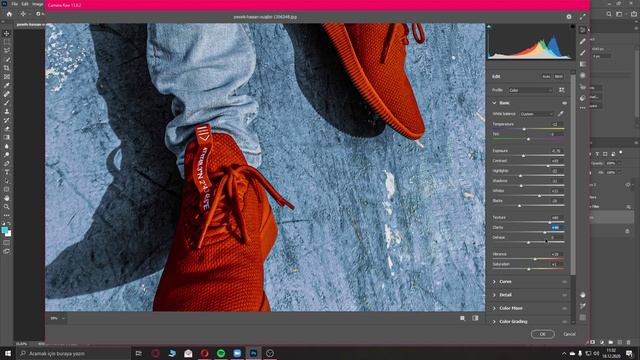The image size is (640, 360).
Task: Select Camera Raw Hand tool
Action: 582,295
